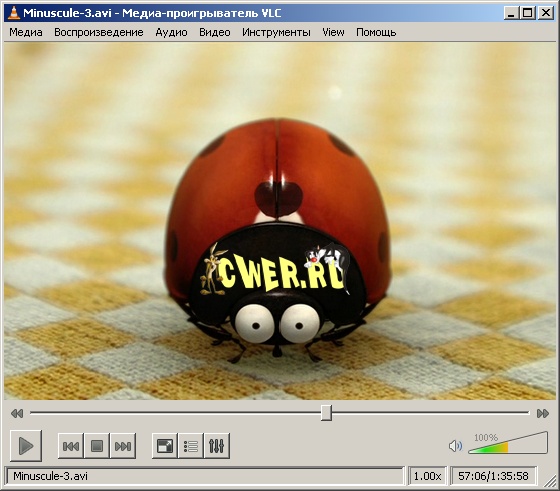560x491 pixels.
Task: Toggle the 57:06/1:35:58 time display
Action: (493, 476)
